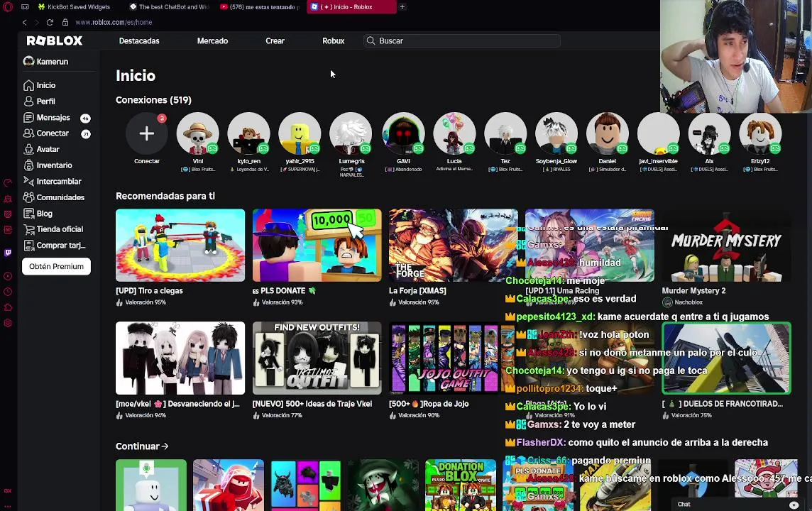Click the Obtén Premium button
The height and width of the screenshot is (511, 812).
pyautogui.click(x=57, y=266)
